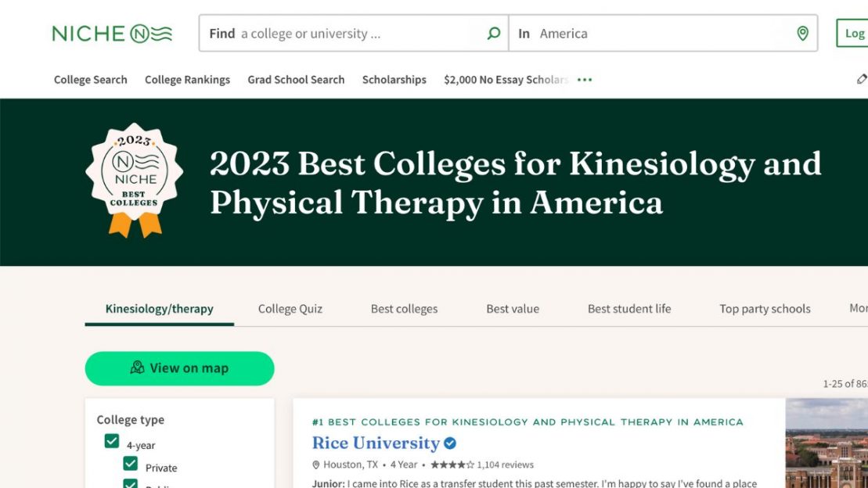Click the star rating for Rice University
868x488 pixels.
click(x=452, y=465)
